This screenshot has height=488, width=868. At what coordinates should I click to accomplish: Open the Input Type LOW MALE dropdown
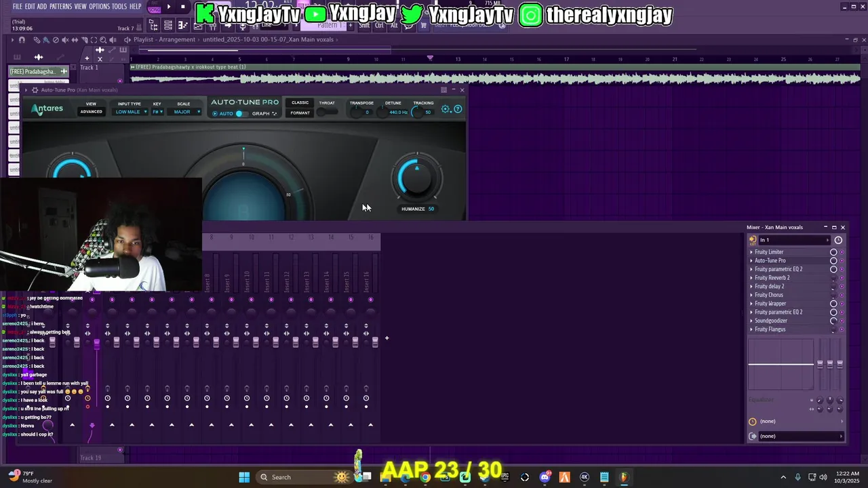(130, 112)
